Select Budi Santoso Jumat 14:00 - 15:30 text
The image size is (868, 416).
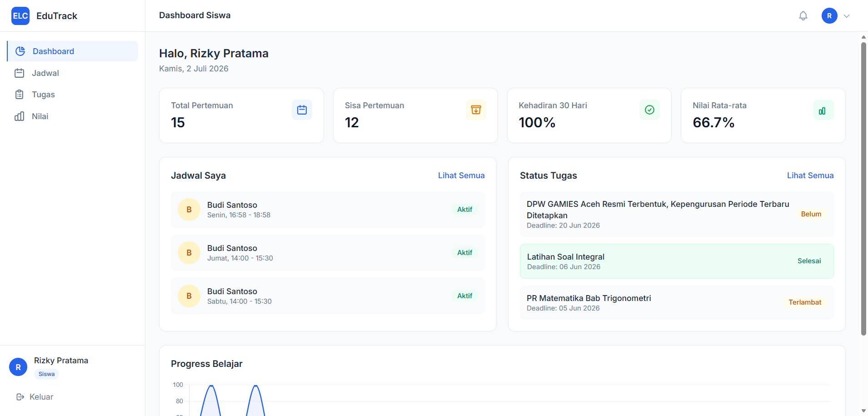click(240, 253)
